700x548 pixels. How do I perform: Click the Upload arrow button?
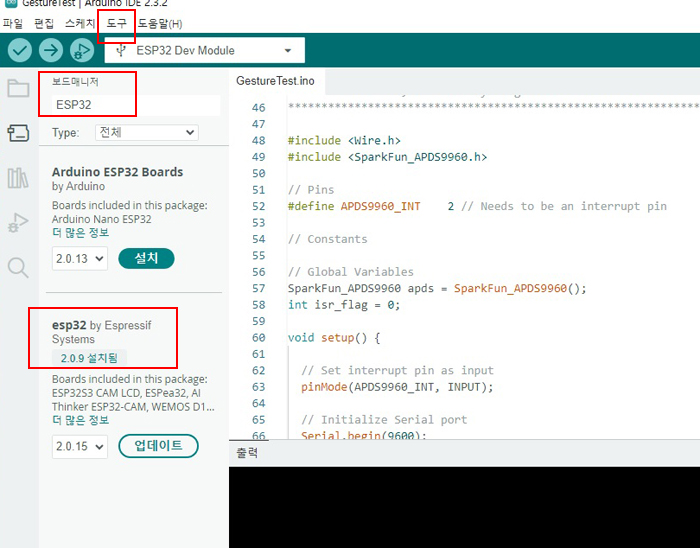(51, 50)
